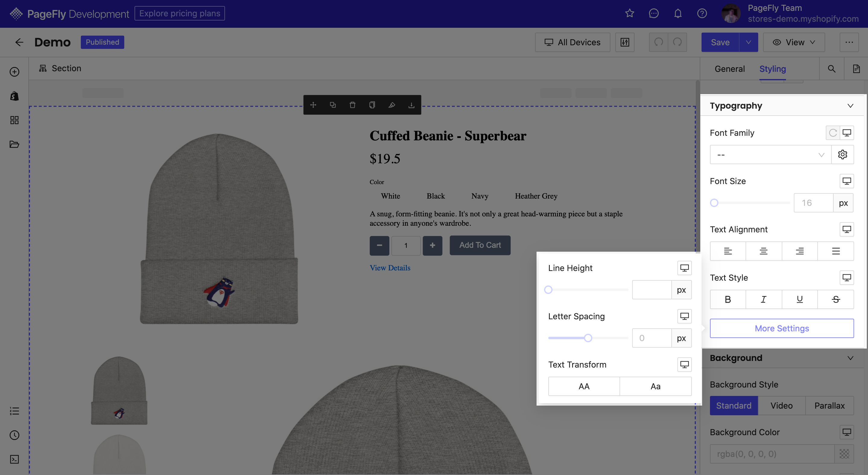The image size is (868, 475).
Task: Click the duplicate element icon
Action: click(333, 105)
